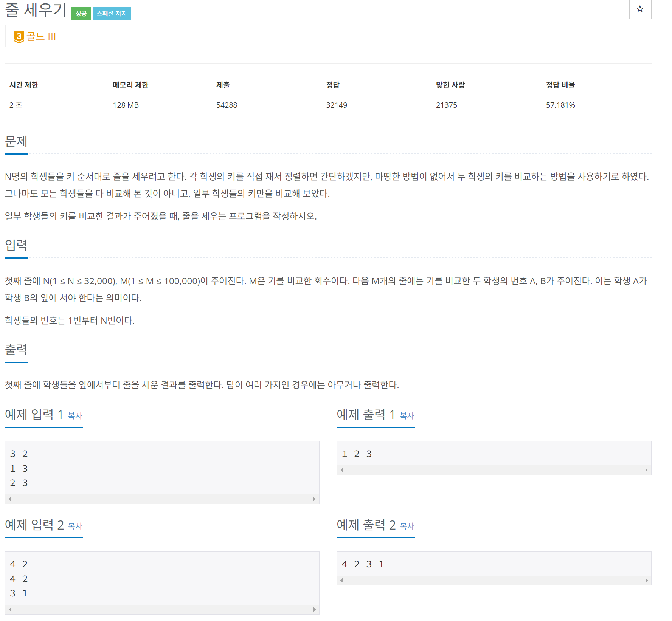
Task: Click the submission count 54288
Action: point(227,105)
